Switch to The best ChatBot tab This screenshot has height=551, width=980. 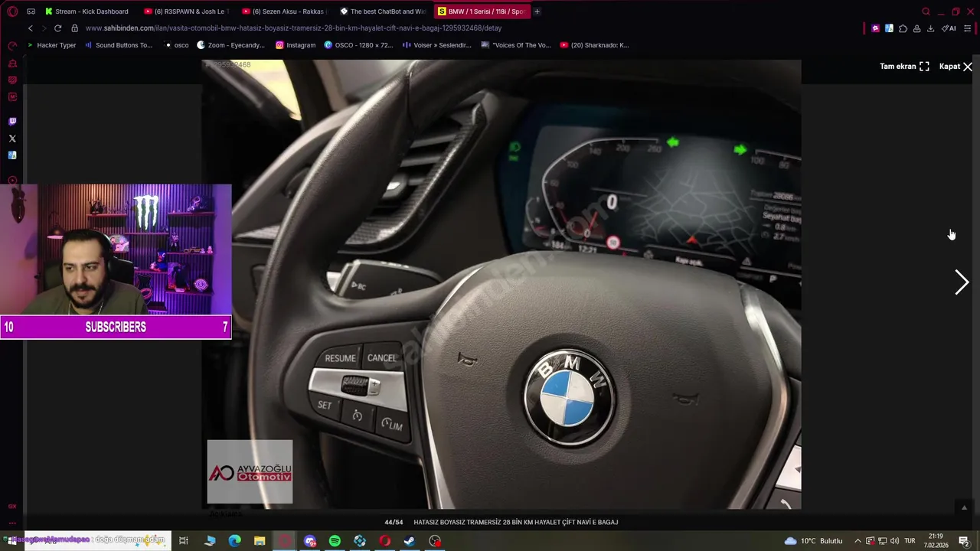pos(383,11)
